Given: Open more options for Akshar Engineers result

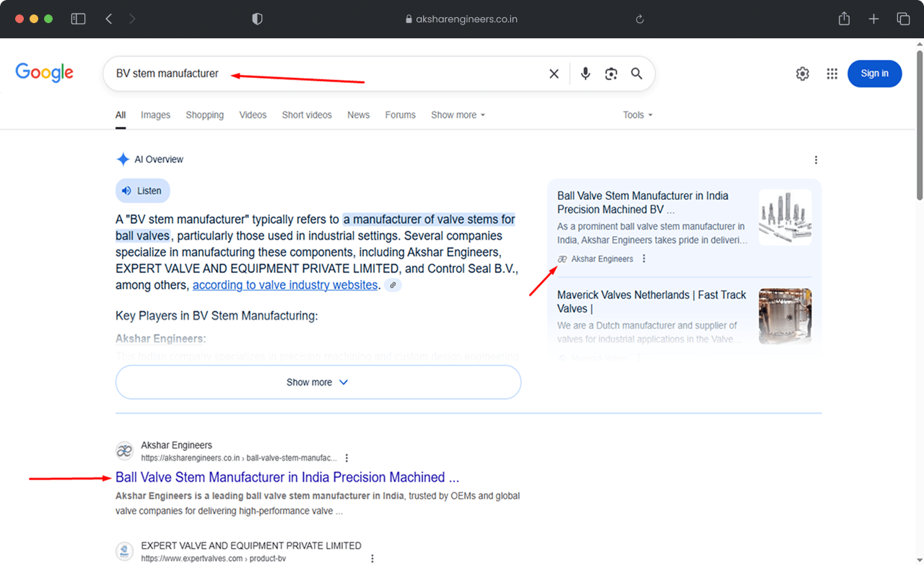Looking at the screenshot, I should [346, 458].
